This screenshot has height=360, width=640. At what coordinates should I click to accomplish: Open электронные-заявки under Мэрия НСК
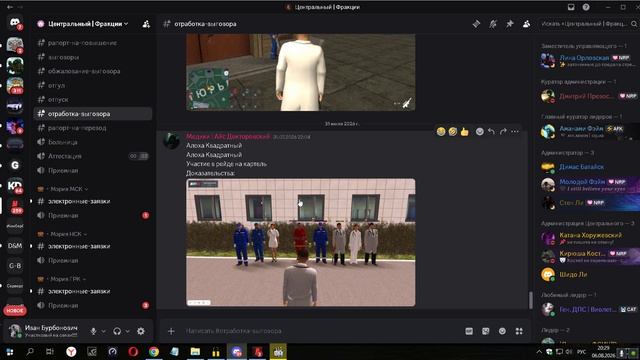tap(93, 246)
